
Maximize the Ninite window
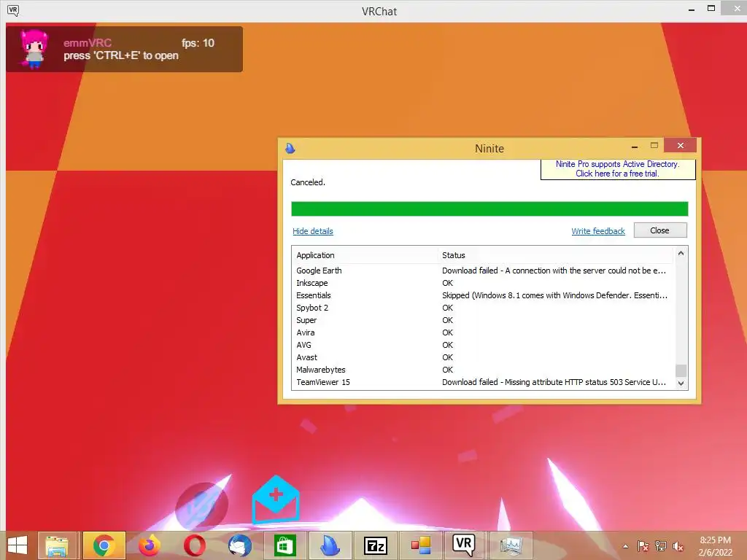[654, 146]
